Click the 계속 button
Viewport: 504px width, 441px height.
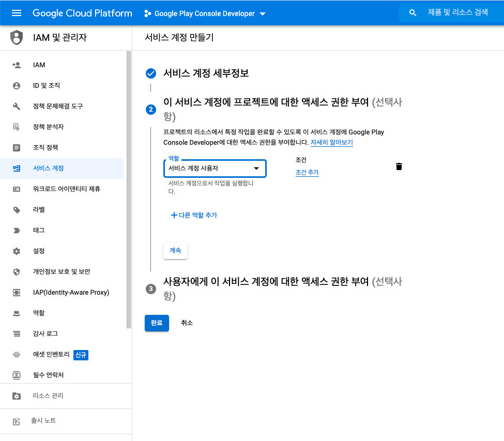[175, 250]
